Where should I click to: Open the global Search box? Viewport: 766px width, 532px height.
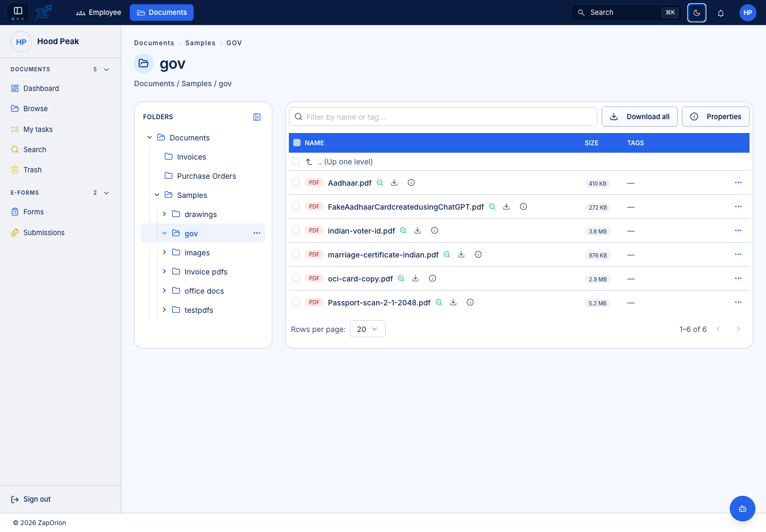click(x=627, y=13)
